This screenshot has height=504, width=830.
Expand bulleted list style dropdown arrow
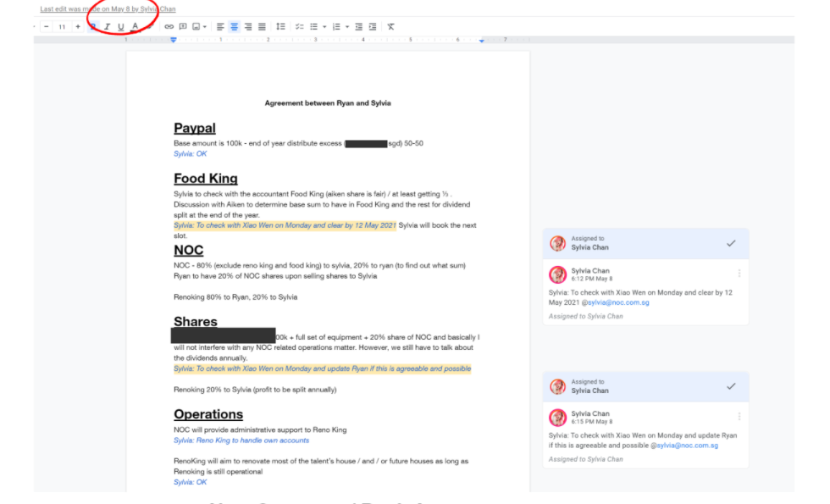324,27
